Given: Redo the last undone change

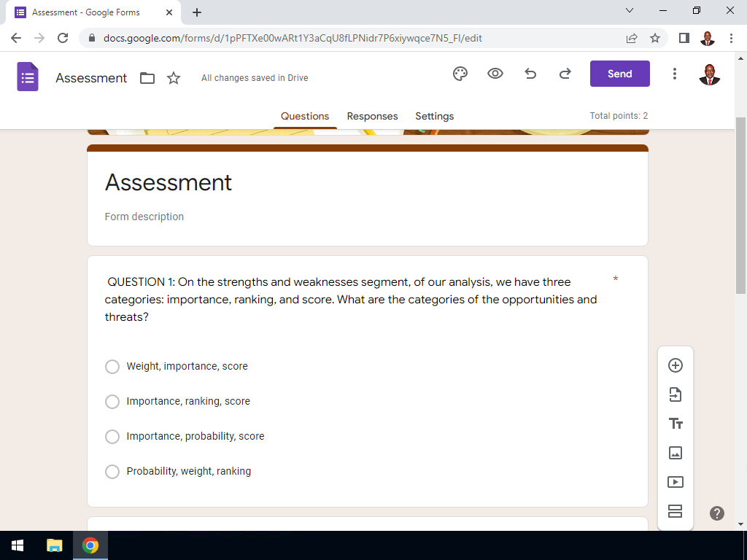Looking at the screenshot, I should 565,74.
